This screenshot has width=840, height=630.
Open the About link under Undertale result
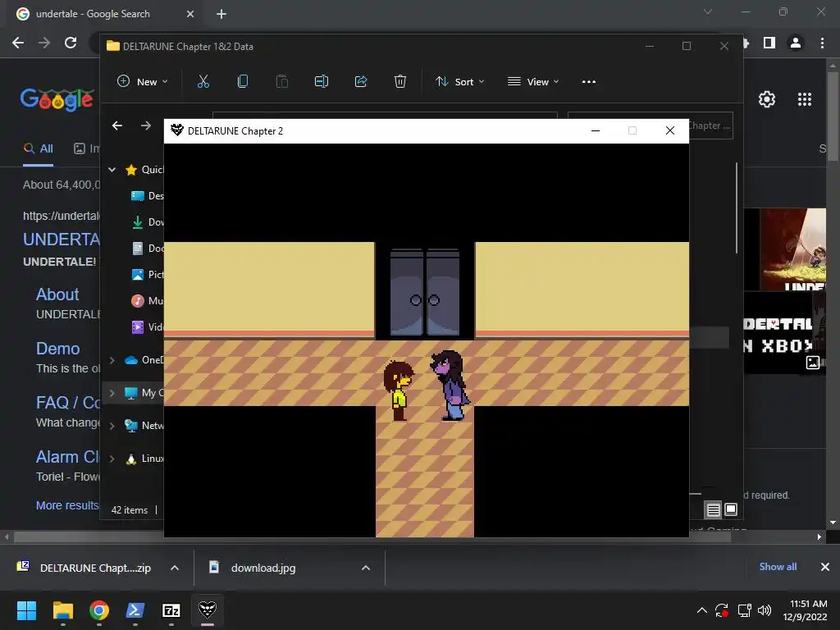57,294
